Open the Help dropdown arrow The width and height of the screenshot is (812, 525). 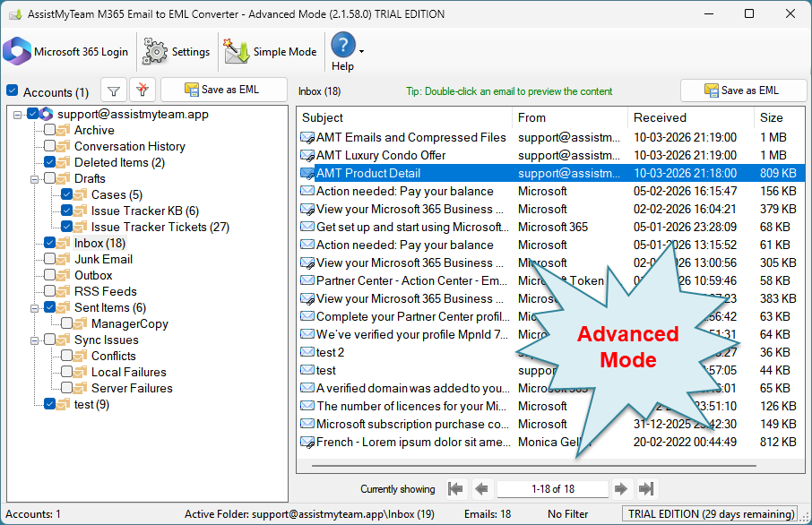click(x=361, y=52)
